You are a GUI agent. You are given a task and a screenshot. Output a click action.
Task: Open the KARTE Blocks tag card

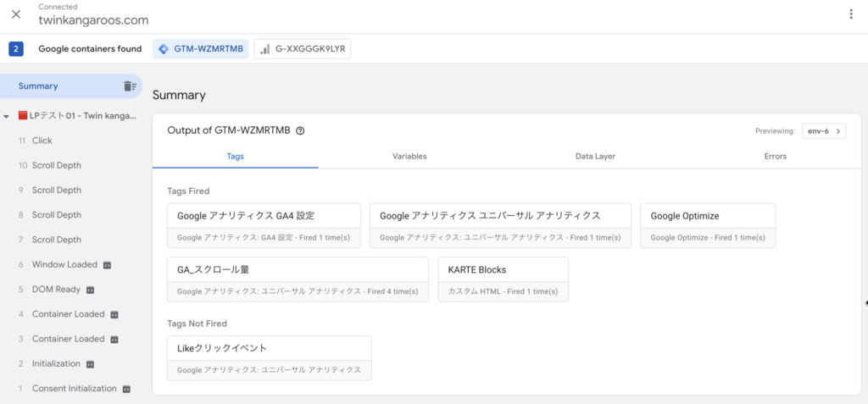click(503, 279)
